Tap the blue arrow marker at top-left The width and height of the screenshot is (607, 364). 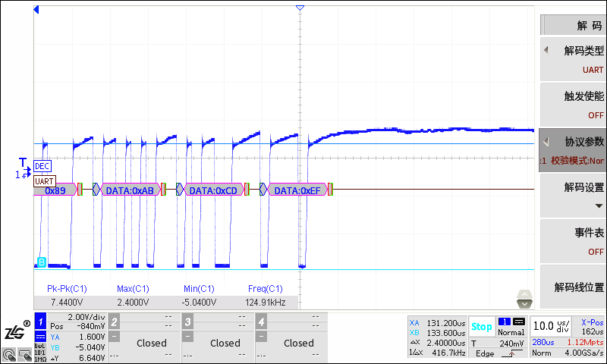[36, 9]
